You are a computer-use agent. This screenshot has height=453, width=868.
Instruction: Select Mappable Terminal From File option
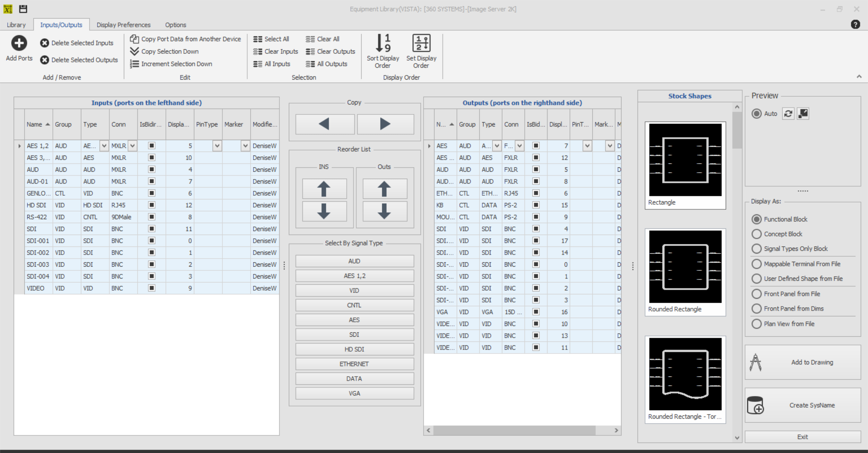(756, 264)
